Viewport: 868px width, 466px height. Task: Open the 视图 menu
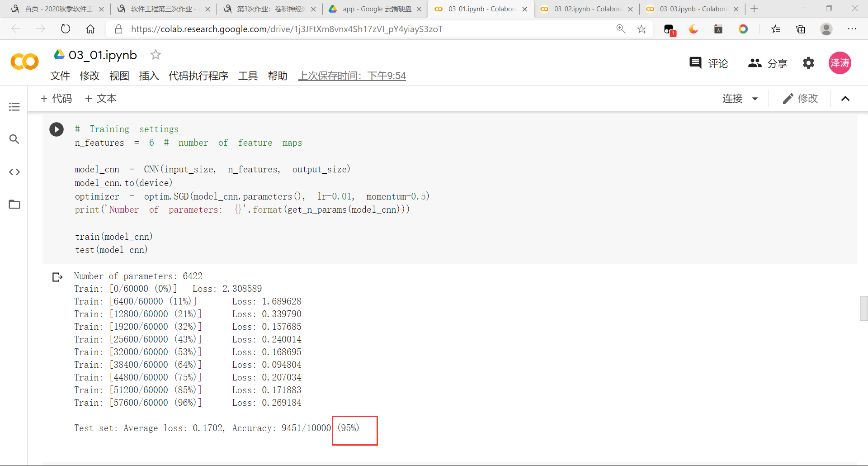pyautogui.click(x=119, y=76)
